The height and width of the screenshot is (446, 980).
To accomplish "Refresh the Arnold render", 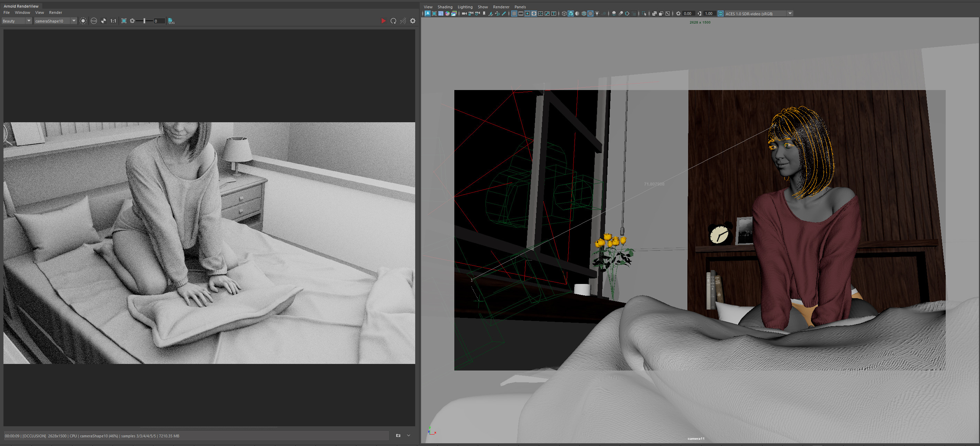I will coord(393,21).
